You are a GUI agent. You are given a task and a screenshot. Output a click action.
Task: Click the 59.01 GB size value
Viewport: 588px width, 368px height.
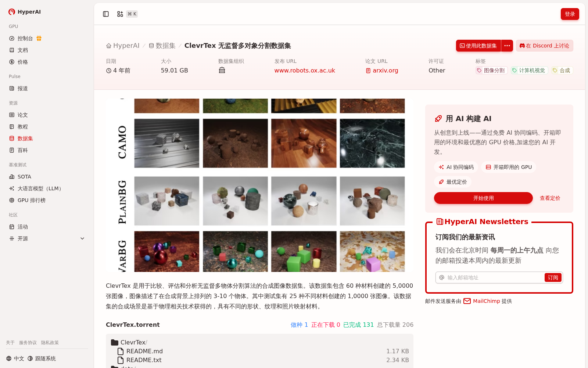tap(175, 70)
